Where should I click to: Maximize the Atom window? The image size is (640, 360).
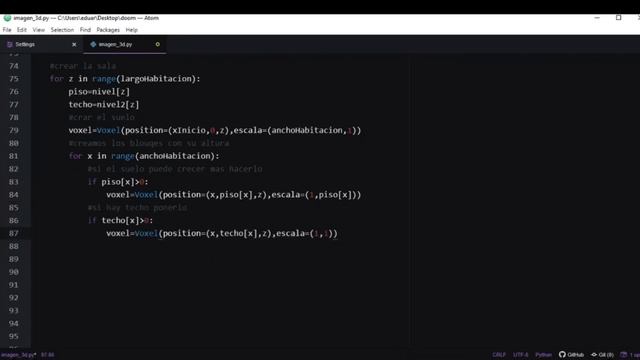pos(618,18)
